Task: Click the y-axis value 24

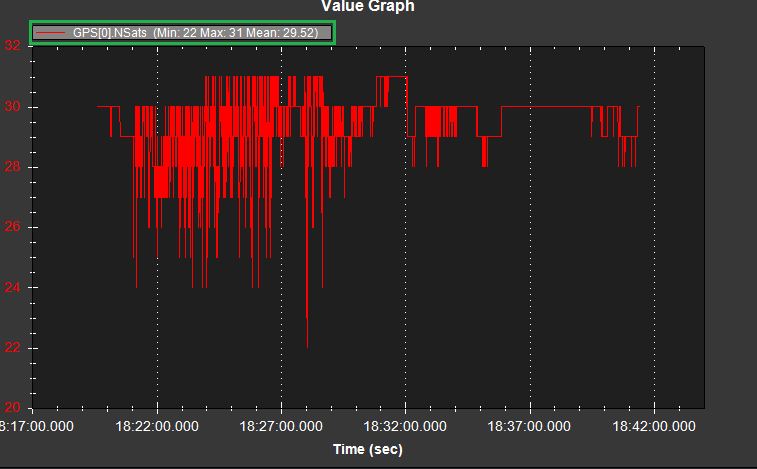Action: pos(13,287)
